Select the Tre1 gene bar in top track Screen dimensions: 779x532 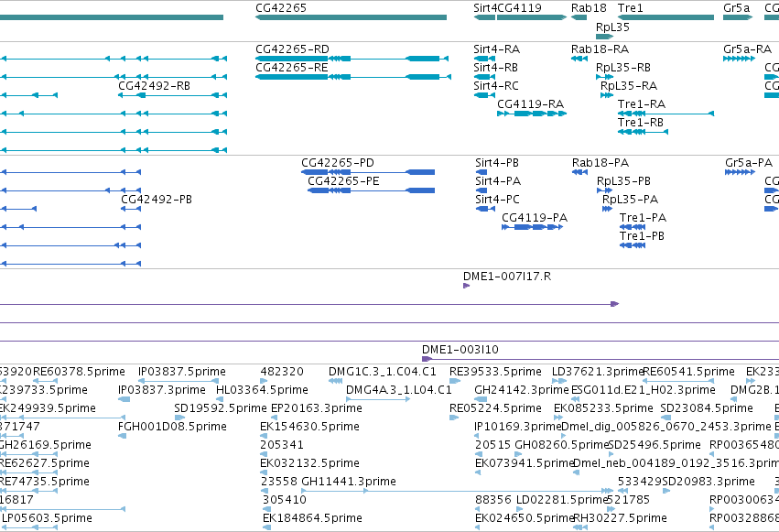pyautogui.click(x=665, y=17)
